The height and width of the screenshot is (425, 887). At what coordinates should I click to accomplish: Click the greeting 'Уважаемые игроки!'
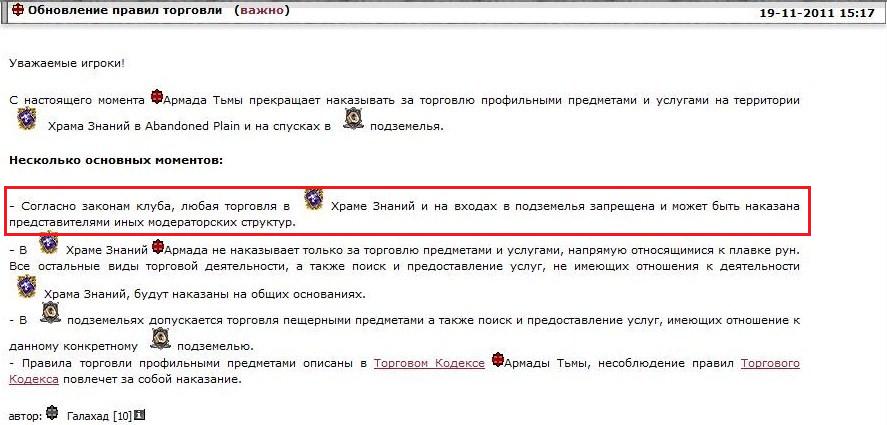click(x=67, y=63)
